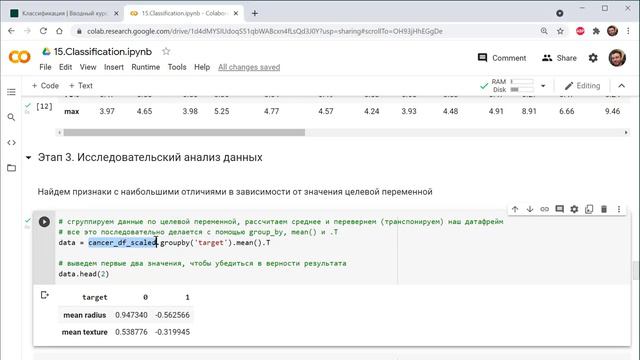
Task: Star the 15.Classification.ipynb notebook
Action: pyautogui.click(x=166, y=51)
